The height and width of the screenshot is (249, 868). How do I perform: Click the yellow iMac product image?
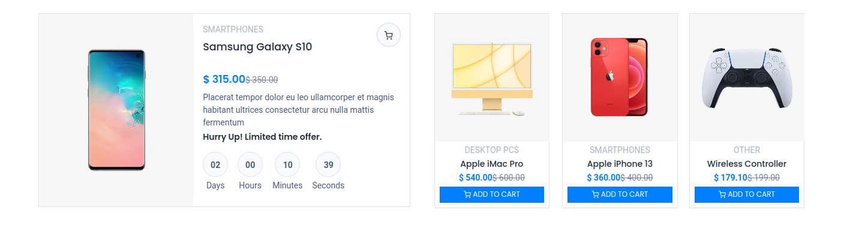click(492, 79)
